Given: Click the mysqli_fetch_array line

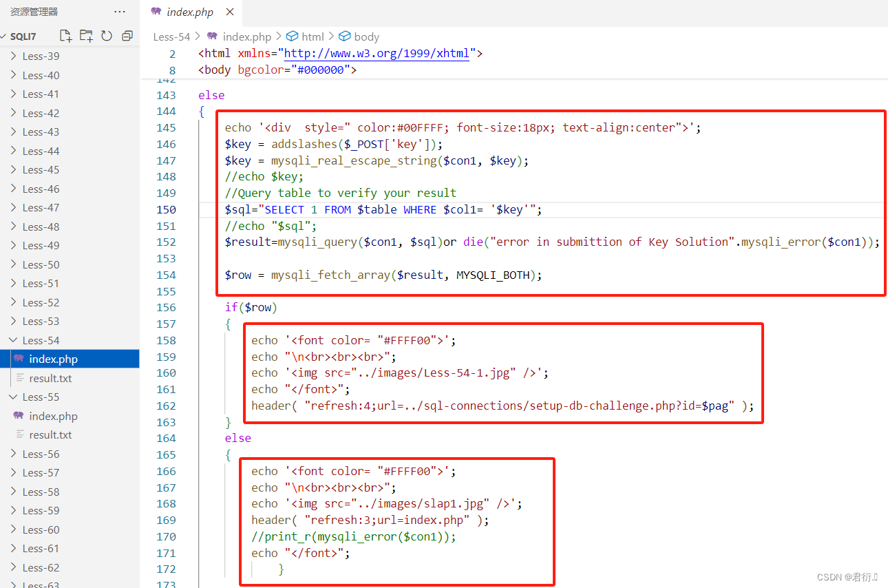Looking at the screenshot, I should (383, 275).
